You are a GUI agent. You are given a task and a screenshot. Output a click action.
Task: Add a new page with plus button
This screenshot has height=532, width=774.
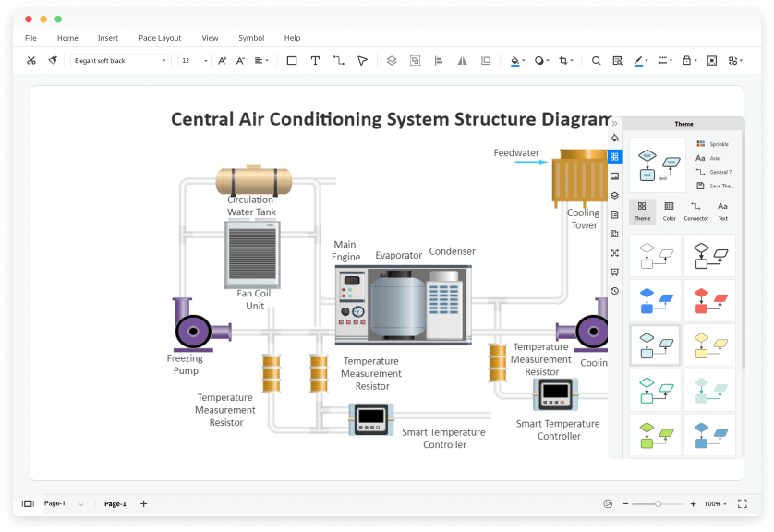144,504
